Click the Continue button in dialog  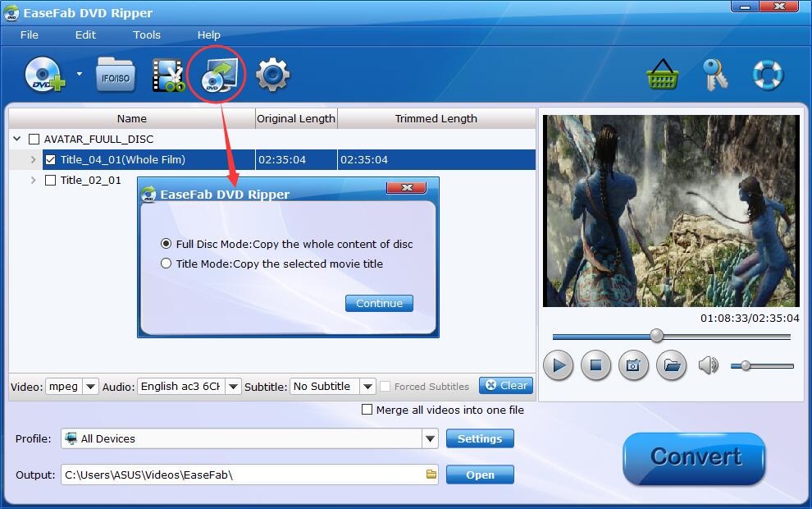pos(379,303)
